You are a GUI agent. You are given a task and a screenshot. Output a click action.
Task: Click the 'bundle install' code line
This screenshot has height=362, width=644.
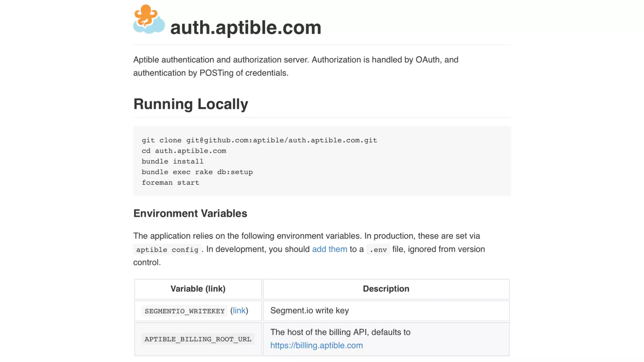[x=172, y=162]
